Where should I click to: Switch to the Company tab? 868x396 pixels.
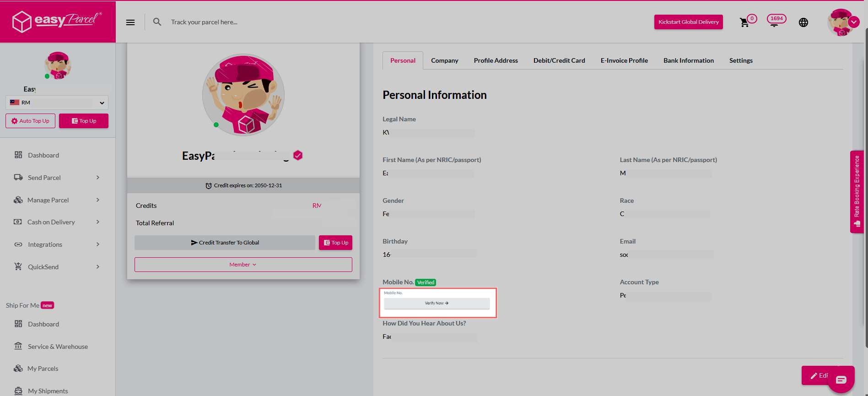pos(444,60)
